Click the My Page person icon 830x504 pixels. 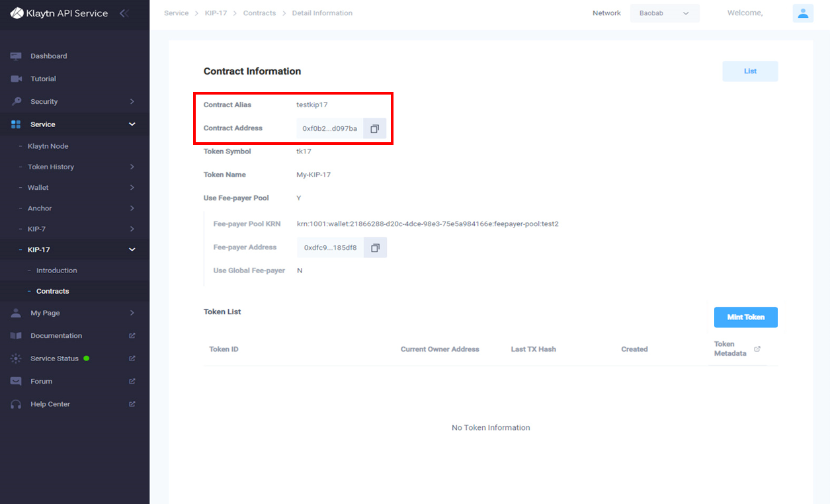pyautogui.click(x=17, y=313)
